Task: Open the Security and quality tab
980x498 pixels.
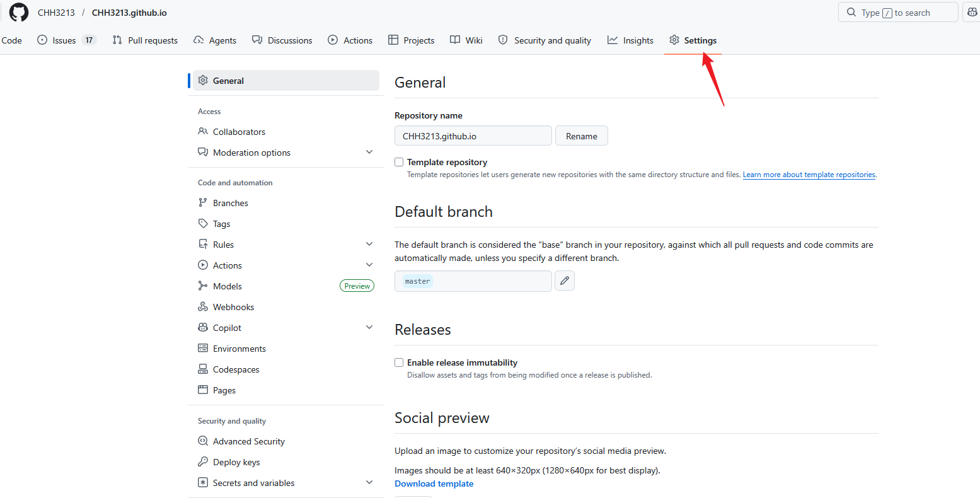Action: [x=545, y=40]
